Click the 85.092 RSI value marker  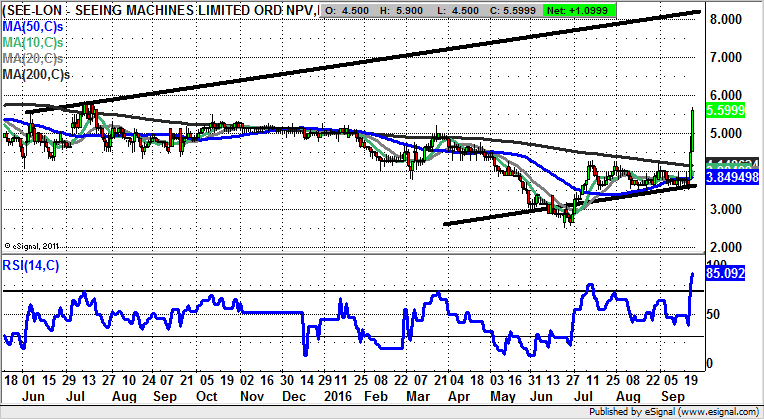coord(724,272)
